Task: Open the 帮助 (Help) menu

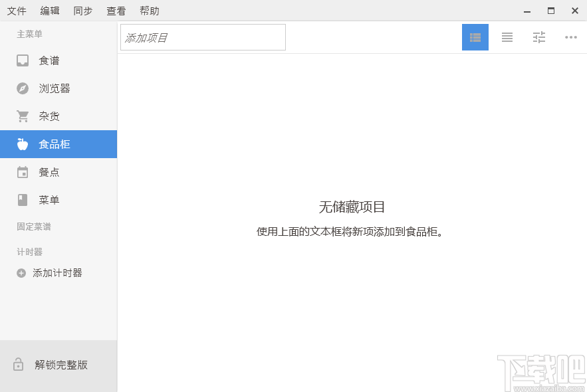Action: [x=149, y=11]
